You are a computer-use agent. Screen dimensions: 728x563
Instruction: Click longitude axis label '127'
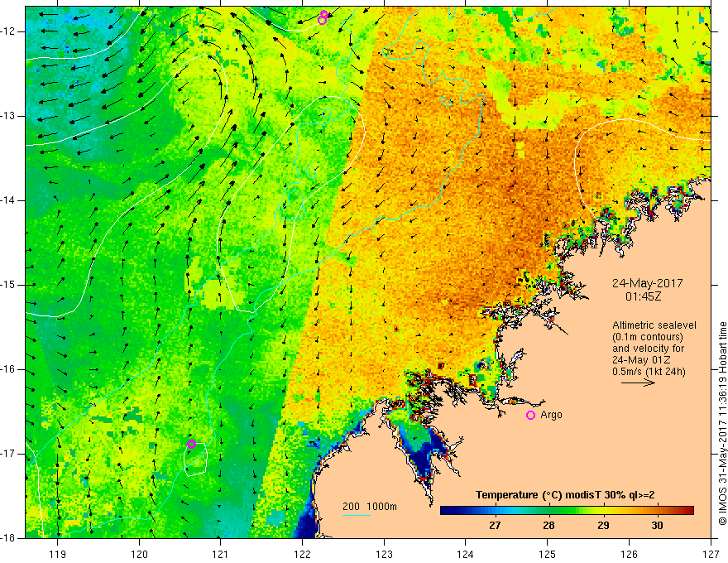711,554
